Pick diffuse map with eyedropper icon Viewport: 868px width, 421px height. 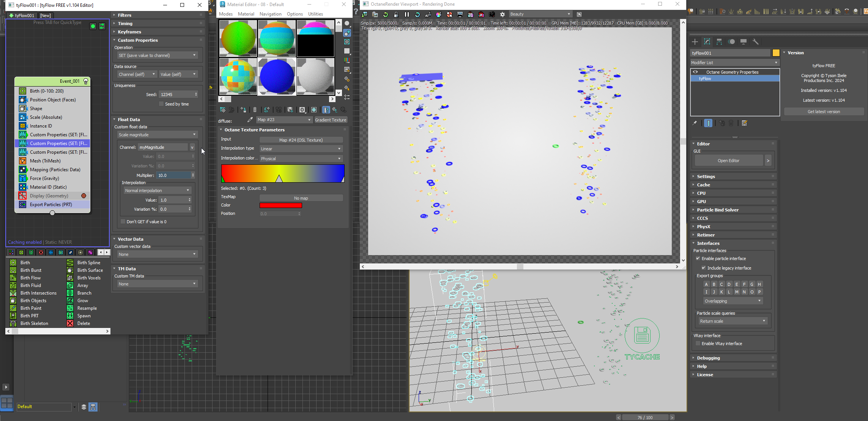[x=250, y=120]
